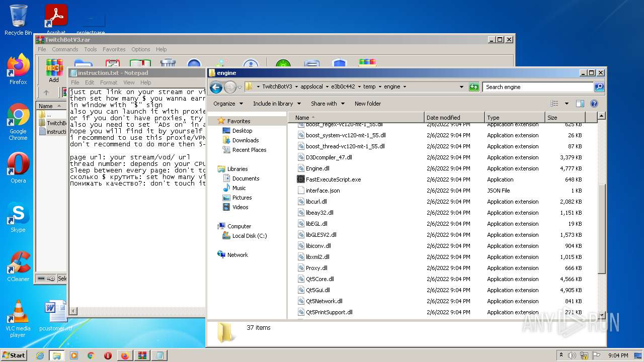Click the Change your view icon
Viewport: 644px width, 362px height.
(554, 104)
